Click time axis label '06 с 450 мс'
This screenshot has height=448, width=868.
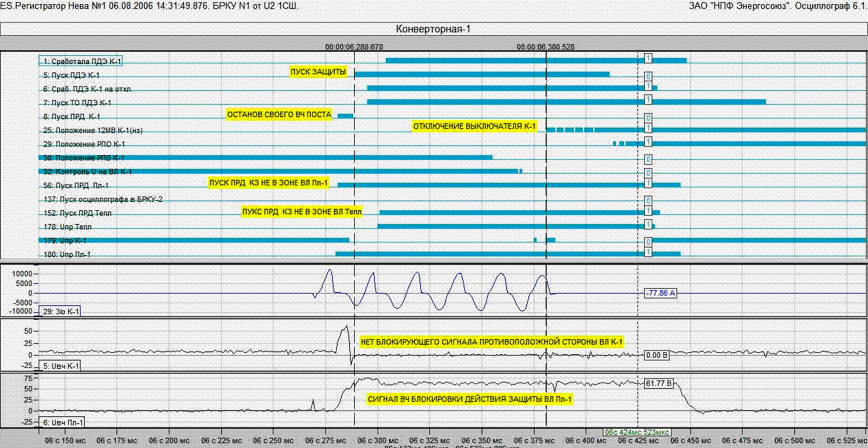690,439
